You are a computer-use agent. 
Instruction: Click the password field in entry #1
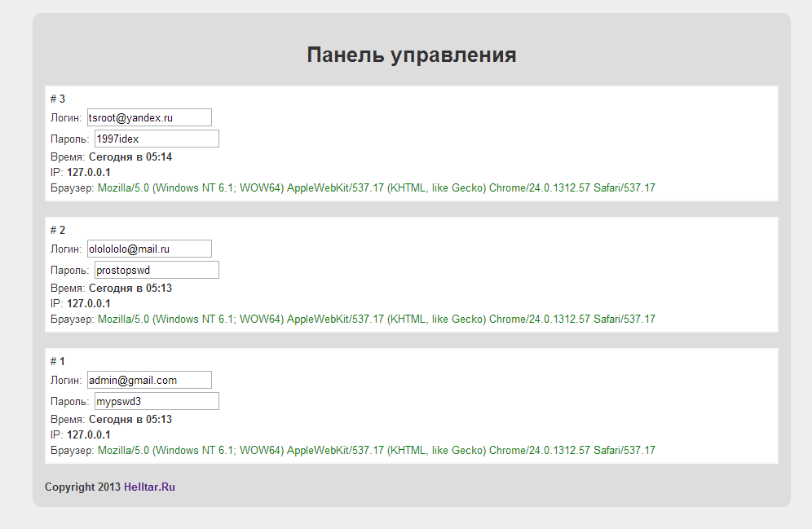coord(157,401)
